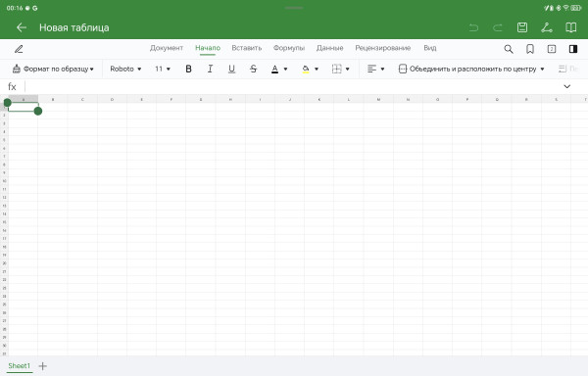Apply the font color A button
The height and width of the screenshot is (376, 588).
tap(274, 69)
